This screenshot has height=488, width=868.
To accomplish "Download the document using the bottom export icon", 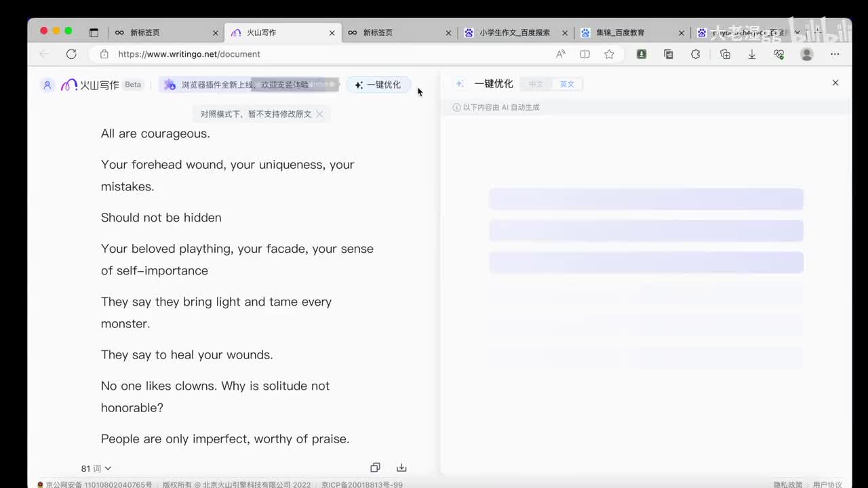I will pos(401,468).
